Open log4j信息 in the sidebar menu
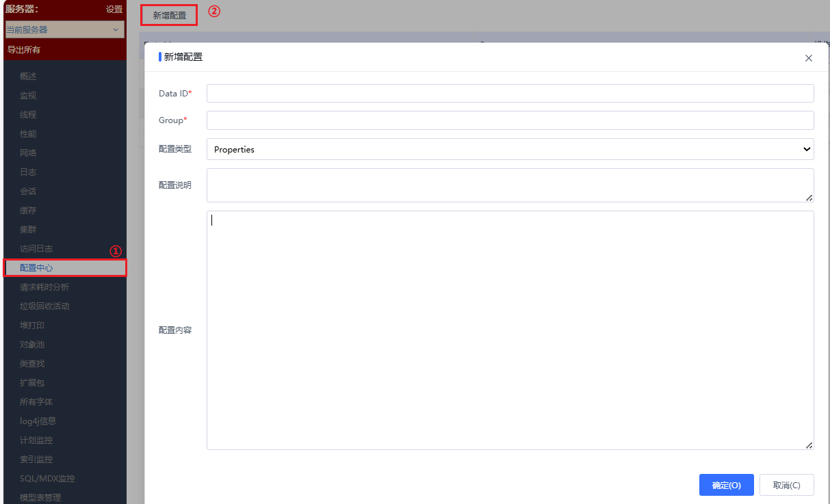Viewport: 830px width, 504px height. 38,421
